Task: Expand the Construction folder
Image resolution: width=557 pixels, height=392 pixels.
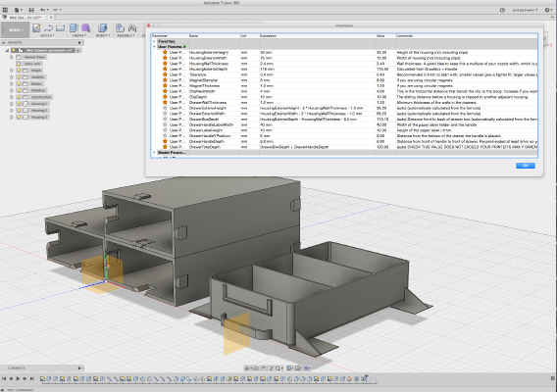Action: point(12,97)
